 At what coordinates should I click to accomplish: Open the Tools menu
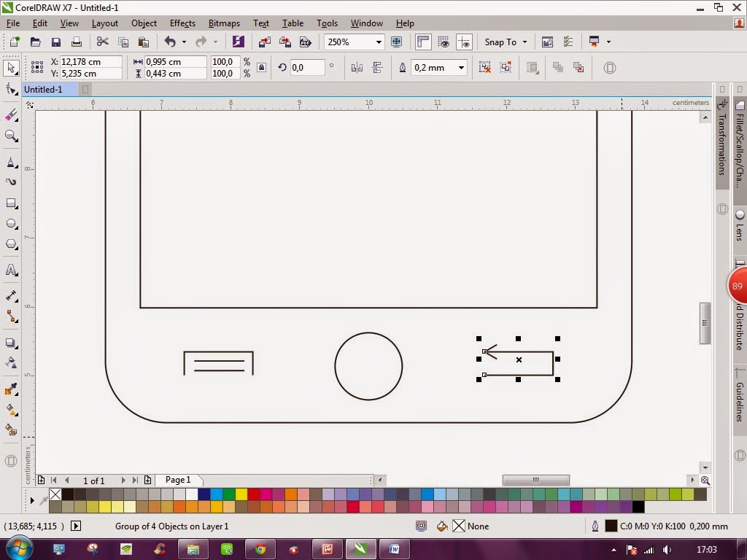point(327,23)
